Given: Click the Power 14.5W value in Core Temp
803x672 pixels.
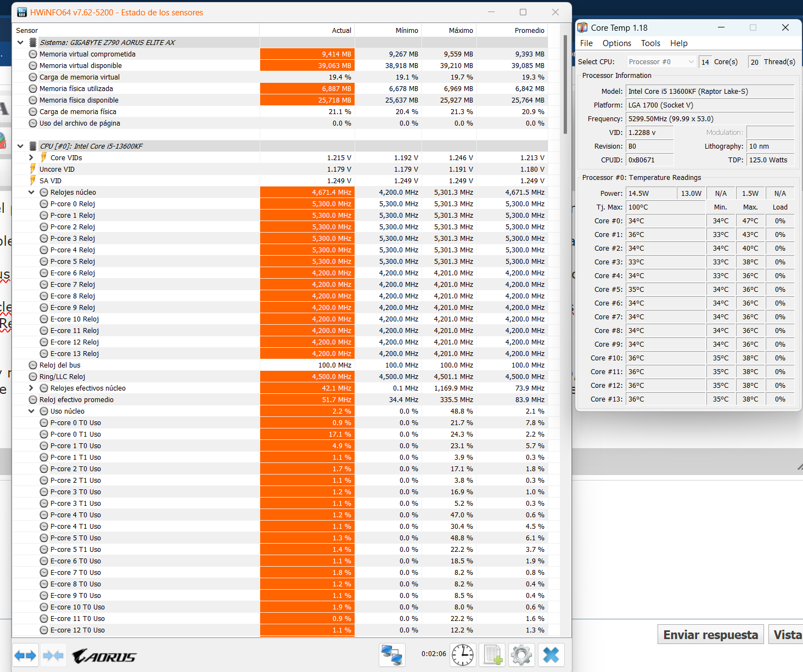Looking at the screenshot, I should point(651,194).
